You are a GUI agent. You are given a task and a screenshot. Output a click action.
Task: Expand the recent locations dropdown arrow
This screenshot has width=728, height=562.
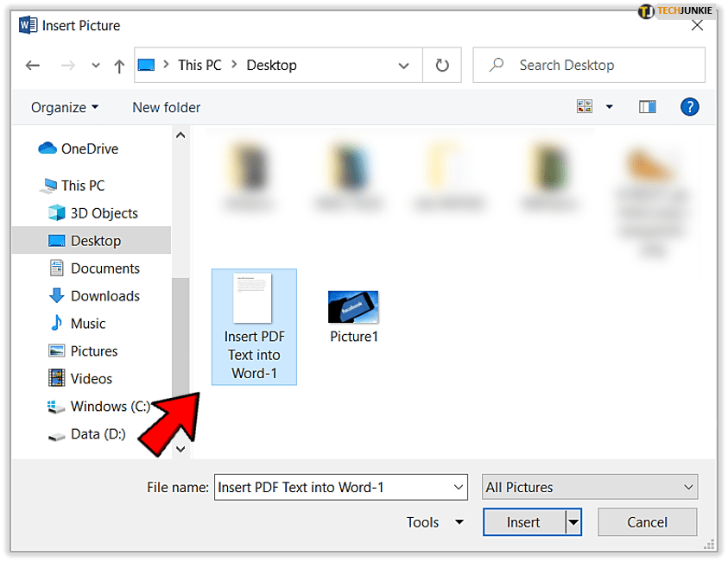(96, 66)
